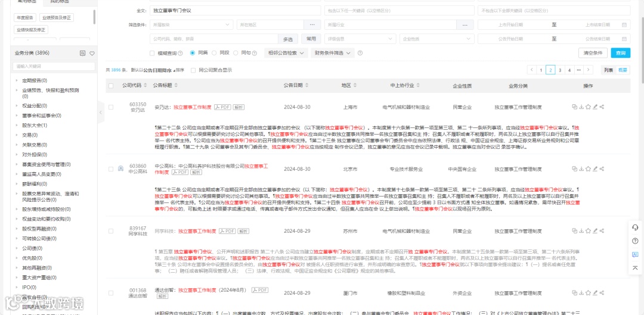Tick the checkbox for row 001368 通达创智

point(111,293)
